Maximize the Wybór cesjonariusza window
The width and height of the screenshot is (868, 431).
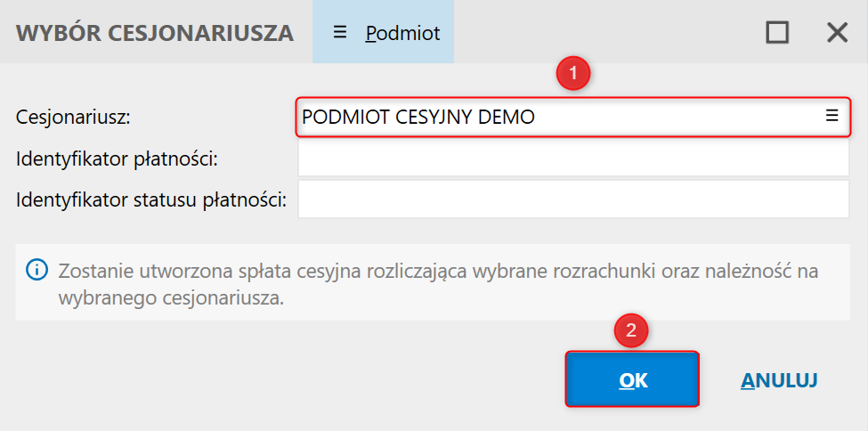pyautogui.click(x=777, y=33)
